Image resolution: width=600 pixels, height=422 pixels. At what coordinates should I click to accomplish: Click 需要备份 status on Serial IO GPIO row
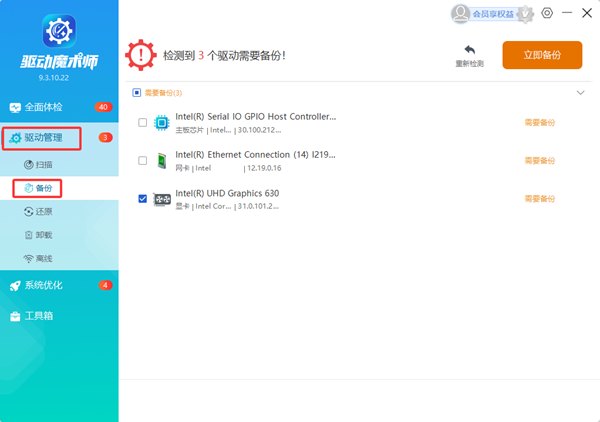click(540, 122)
